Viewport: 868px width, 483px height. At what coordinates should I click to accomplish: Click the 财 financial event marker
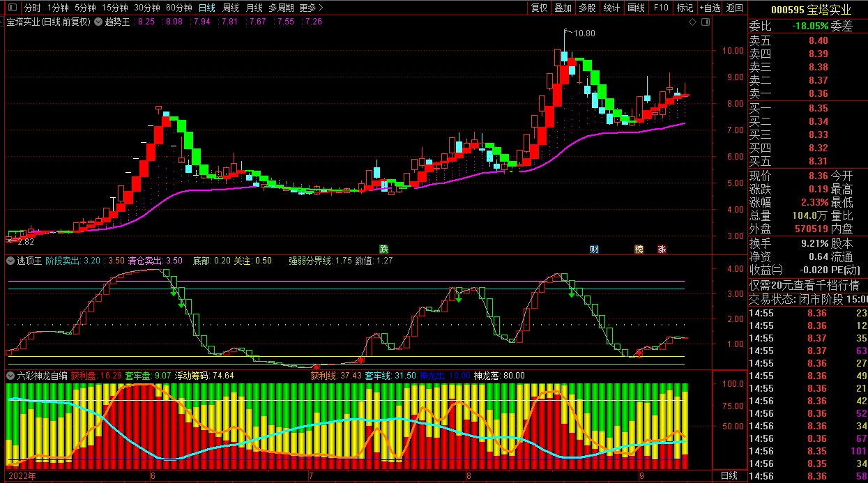pos(594,249)
